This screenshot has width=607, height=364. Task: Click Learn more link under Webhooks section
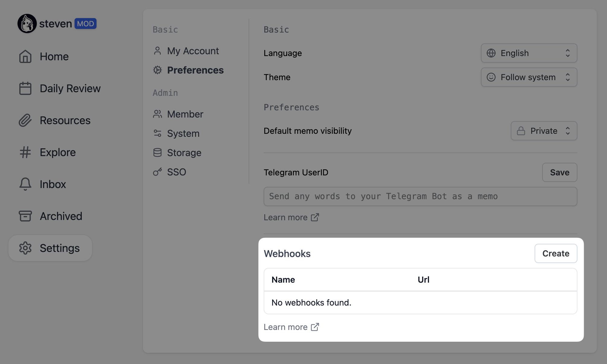pos(291,327)
